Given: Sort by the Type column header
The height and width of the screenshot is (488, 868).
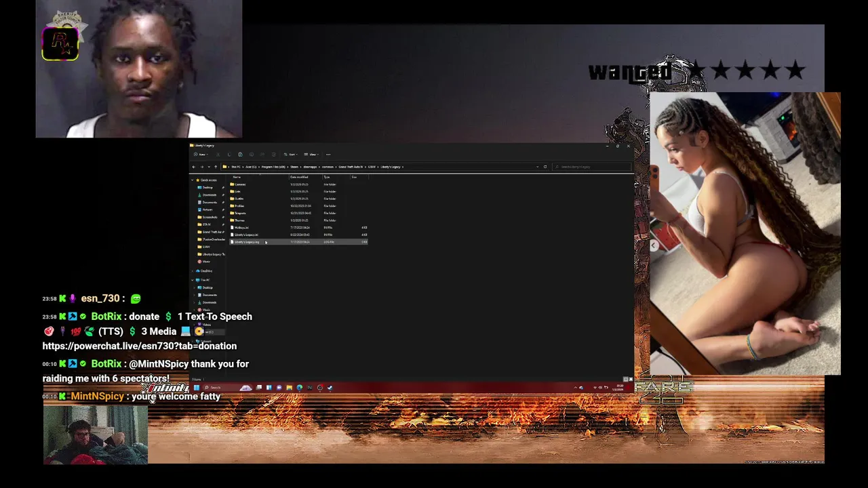Looking at the screenshot, I should 327,177.
